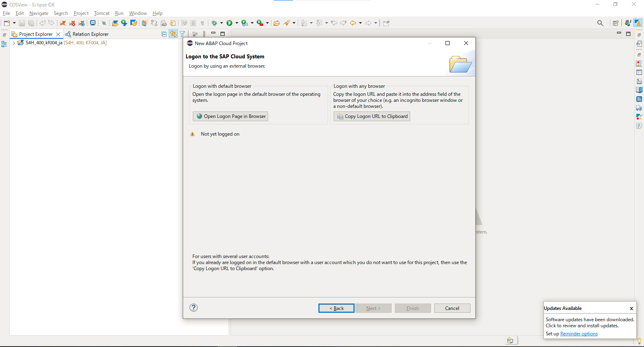
Task: Open the Debug dropdown arrow
Action: (x=221, y=23)
